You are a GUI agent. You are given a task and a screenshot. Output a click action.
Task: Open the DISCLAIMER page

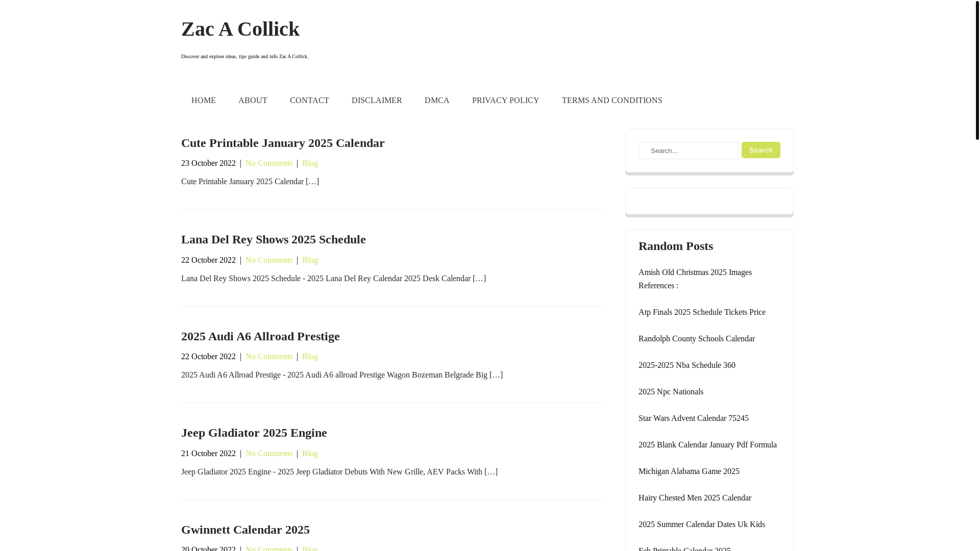(x=377, y=101)
